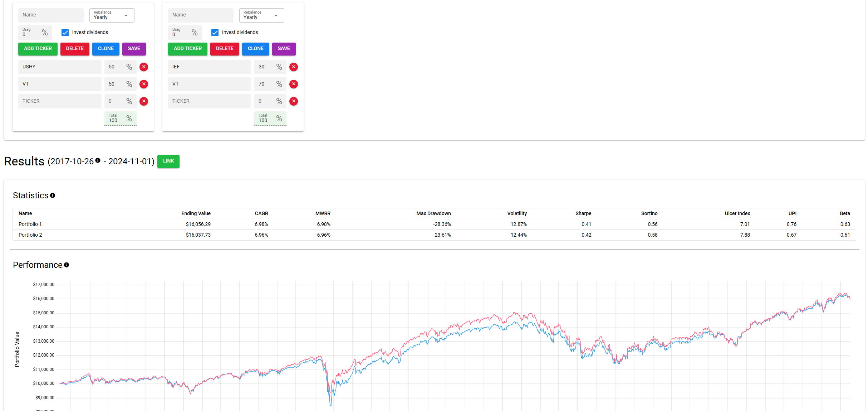Click DELETE in second portfolio
The height and width of the screenshot is (411, 868).
[x=225, y=49]
